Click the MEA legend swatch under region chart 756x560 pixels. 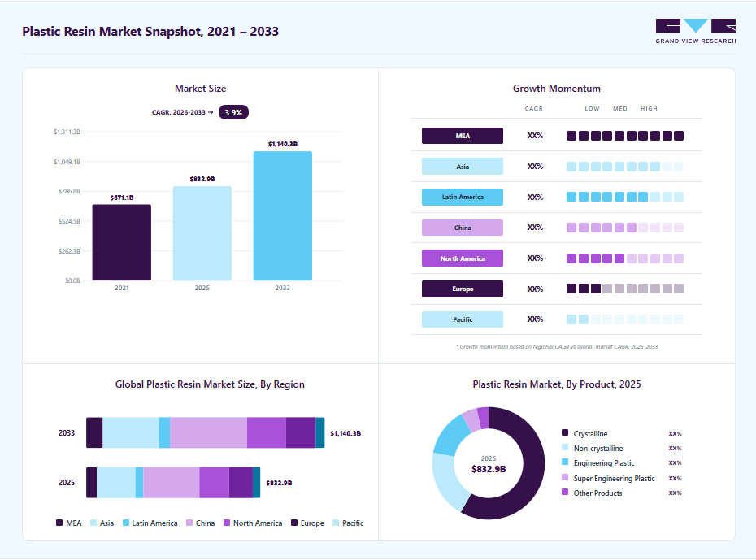tap(59, 523)
